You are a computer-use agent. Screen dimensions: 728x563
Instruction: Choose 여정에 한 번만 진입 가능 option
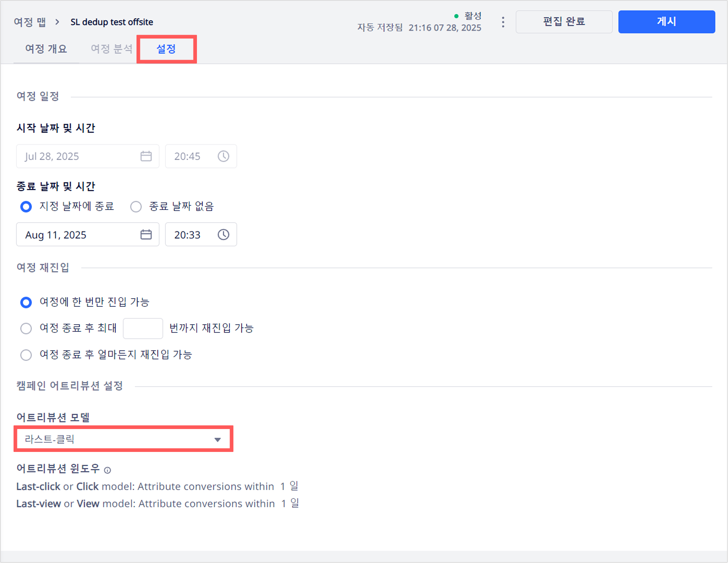26,302
